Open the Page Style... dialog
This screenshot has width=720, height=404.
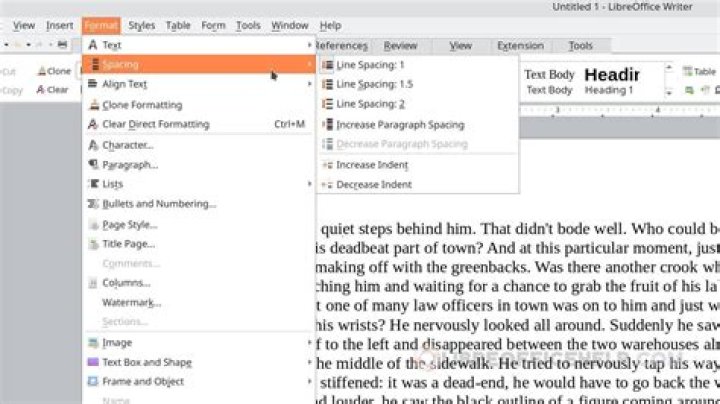tap(199, 224)
